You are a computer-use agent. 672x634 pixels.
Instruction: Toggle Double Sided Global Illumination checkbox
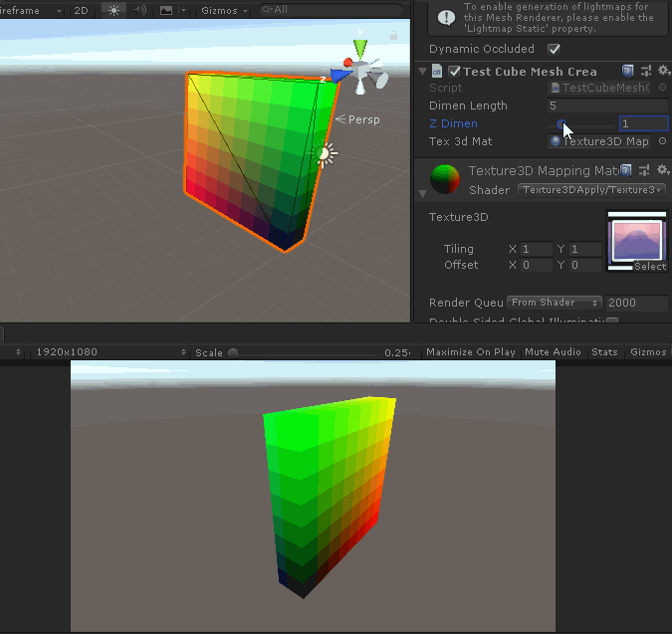click(x=612, y=320)
